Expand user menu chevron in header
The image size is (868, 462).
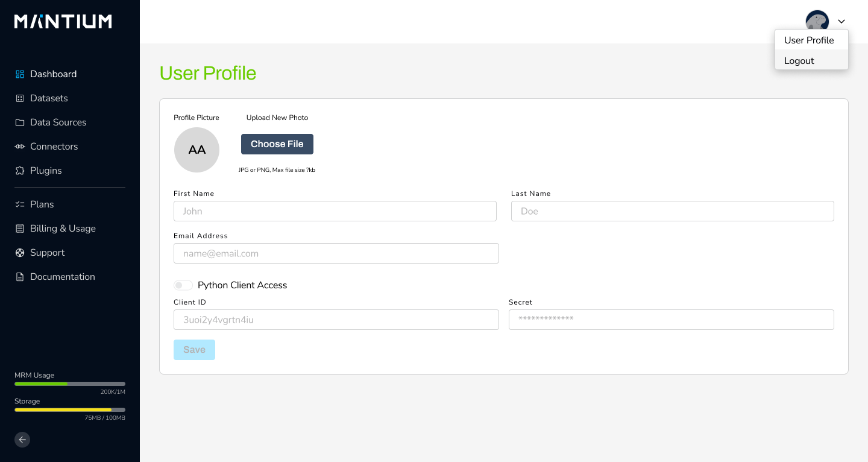841,22
